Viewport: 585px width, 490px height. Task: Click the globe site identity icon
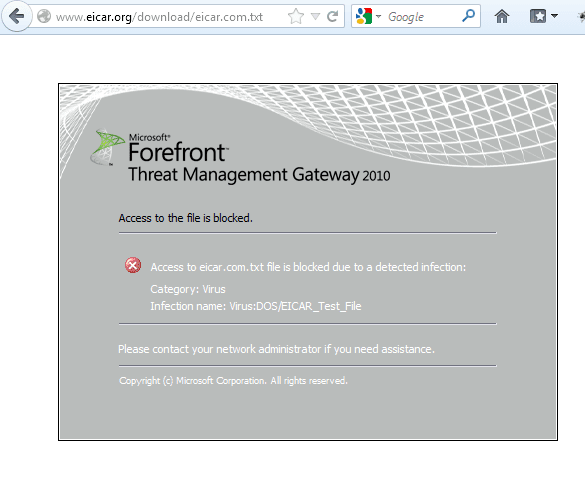click(x=44, y=16)
